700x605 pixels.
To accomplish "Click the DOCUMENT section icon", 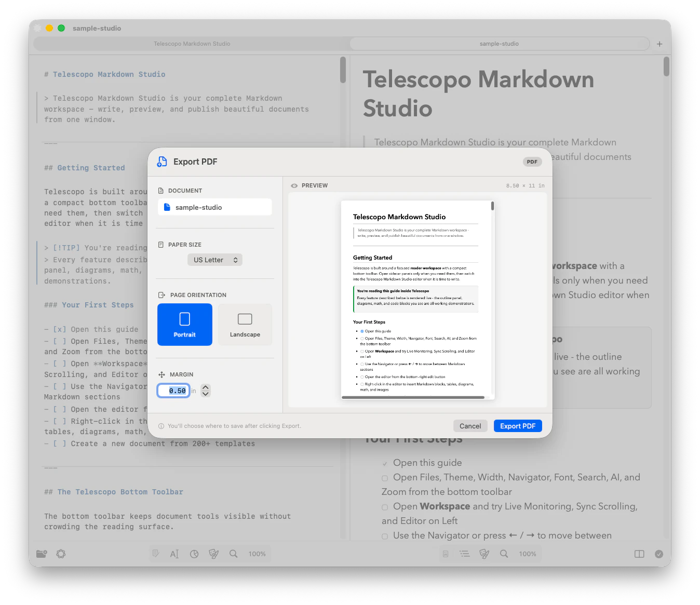I will click(x=161, y=191).
